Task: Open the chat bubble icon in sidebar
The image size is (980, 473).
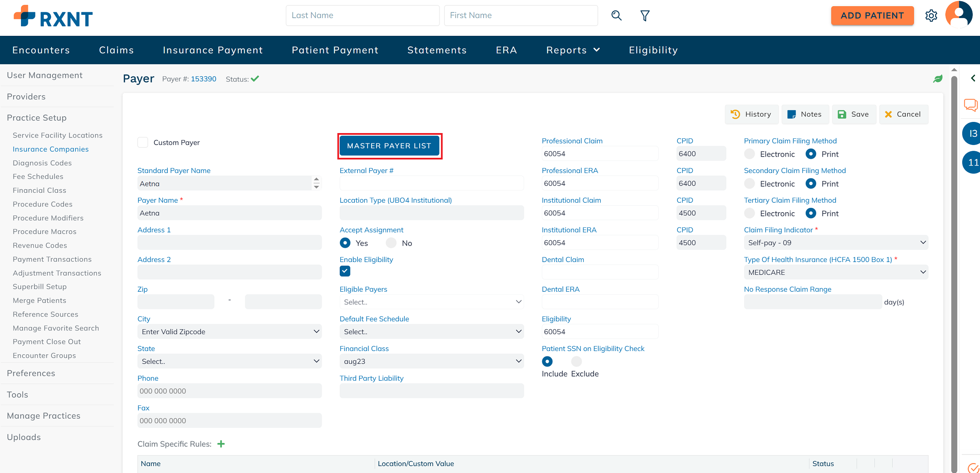Action: [x=971, y=105]
